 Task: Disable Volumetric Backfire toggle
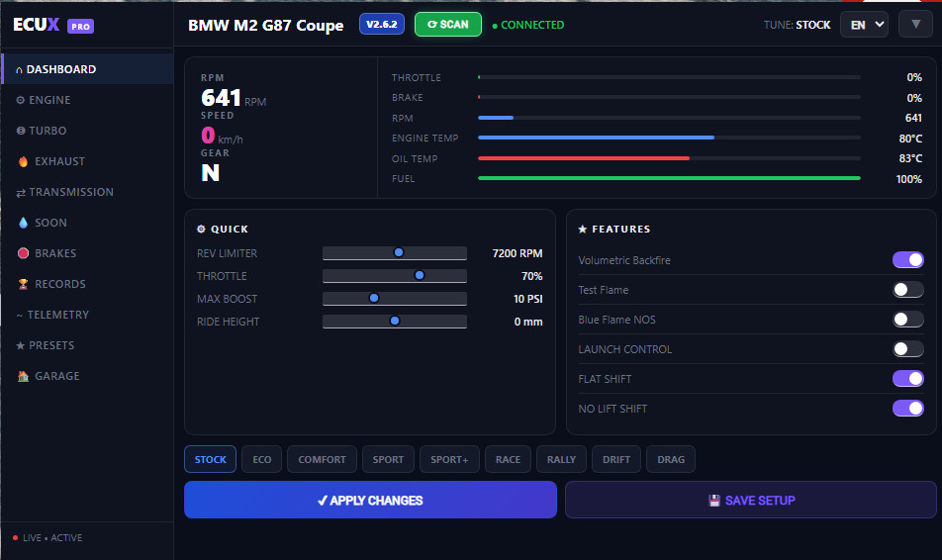(907, 259)
